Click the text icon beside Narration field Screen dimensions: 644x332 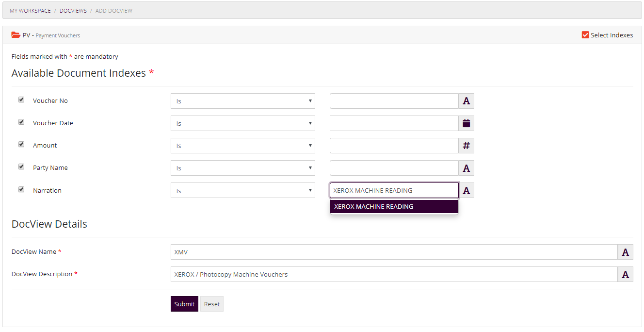pos(466,190)
